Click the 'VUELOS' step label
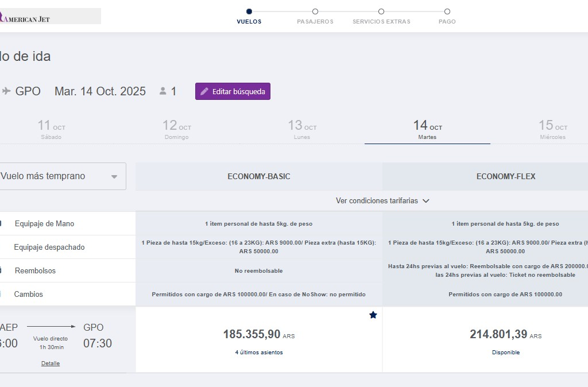588x387 pixels. tap(249, 22)
